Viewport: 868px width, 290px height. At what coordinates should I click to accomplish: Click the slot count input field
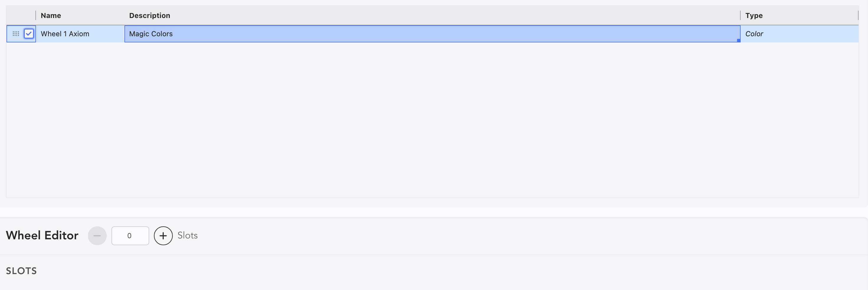130,236
